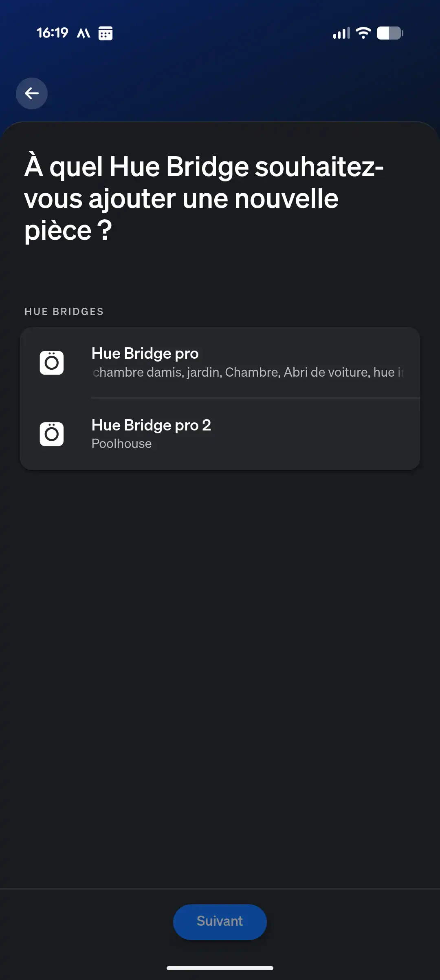Tap the back arrow button
This screenshot has width=440, height=980.
tap(32, 93)
